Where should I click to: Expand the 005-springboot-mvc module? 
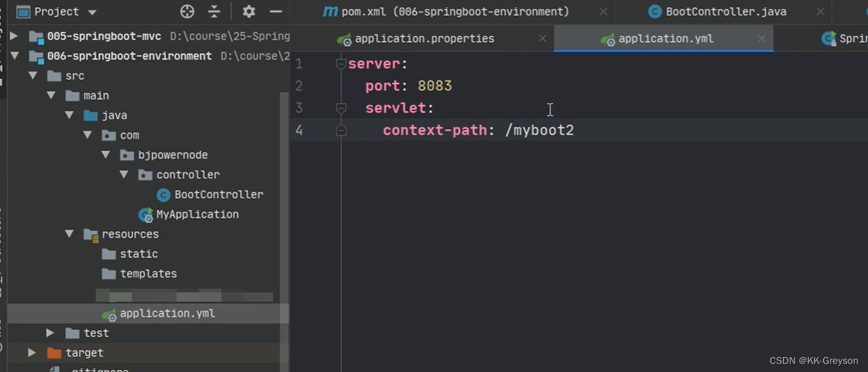click(14, 36)
